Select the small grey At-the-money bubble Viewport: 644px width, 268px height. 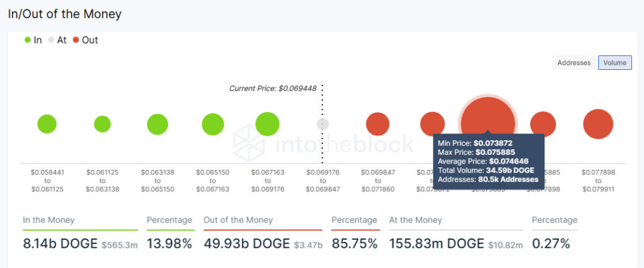323,124
